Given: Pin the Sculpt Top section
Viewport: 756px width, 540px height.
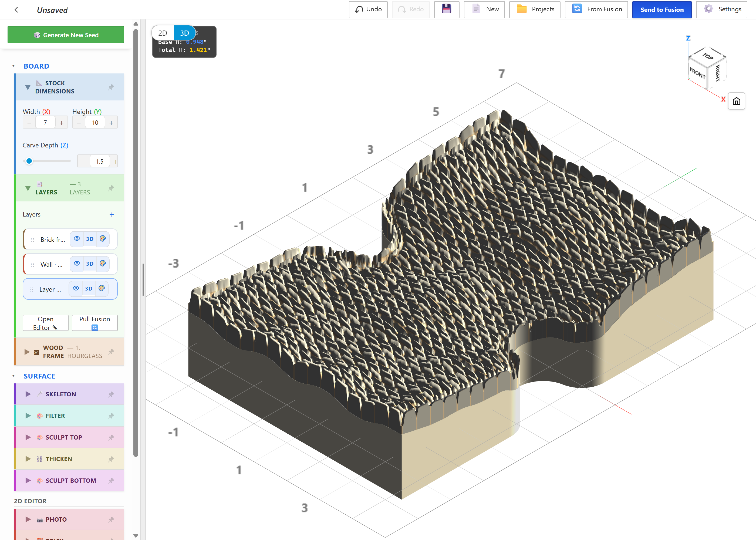Looking at the screenshot, I should (x=111, y=438).
